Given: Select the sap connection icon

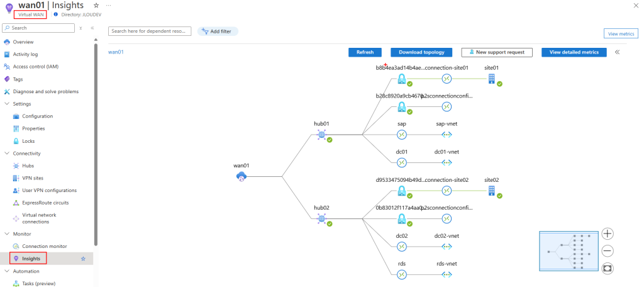Looking at the screenshot, I should click(402, 135).
